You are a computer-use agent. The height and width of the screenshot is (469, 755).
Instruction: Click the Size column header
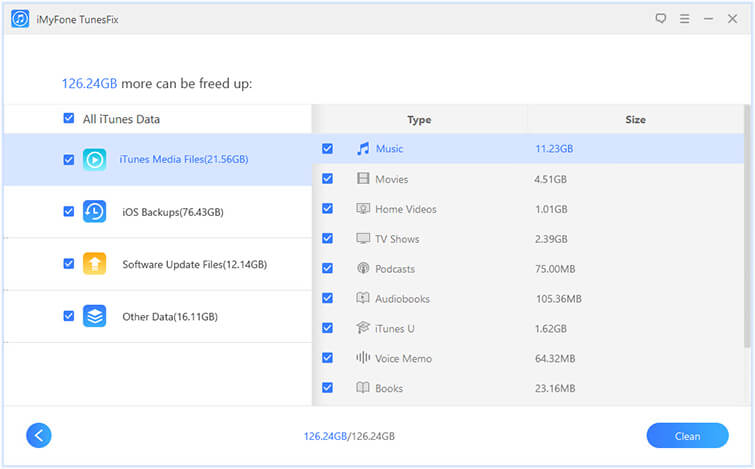(x=636, y=119)
